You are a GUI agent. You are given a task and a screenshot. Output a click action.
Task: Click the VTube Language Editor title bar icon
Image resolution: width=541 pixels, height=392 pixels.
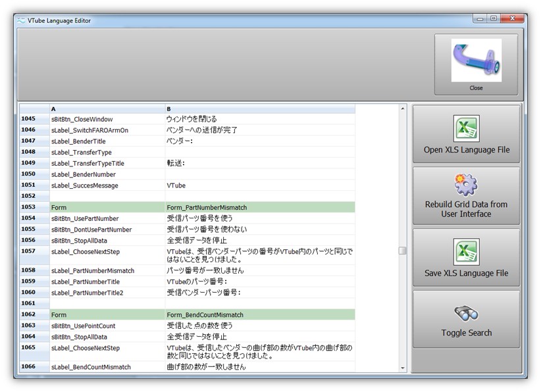22,20
